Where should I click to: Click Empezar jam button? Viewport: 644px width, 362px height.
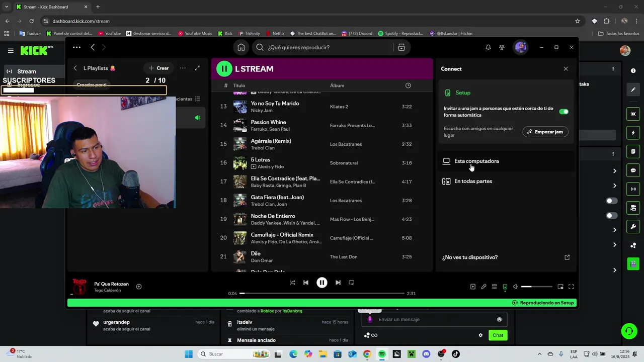point(545,132)
